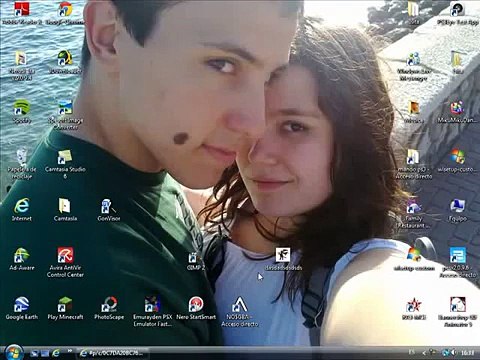The height and width of the screenshot is (360, 480).
Task: Click the Windows Start orb
Action: [14, 352]
